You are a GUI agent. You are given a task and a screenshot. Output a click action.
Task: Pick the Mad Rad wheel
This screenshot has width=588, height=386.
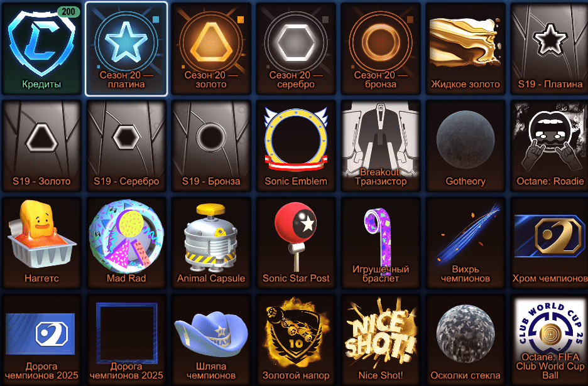(126, 243)
